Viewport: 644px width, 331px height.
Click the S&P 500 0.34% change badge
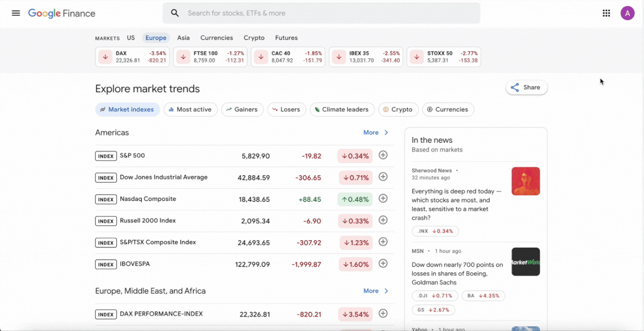click(x=355, y=156)
